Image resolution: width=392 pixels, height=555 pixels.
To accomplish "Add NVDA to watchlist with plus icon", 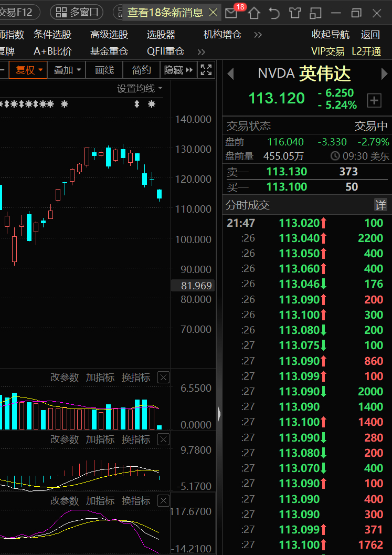I will coord(374,100).
